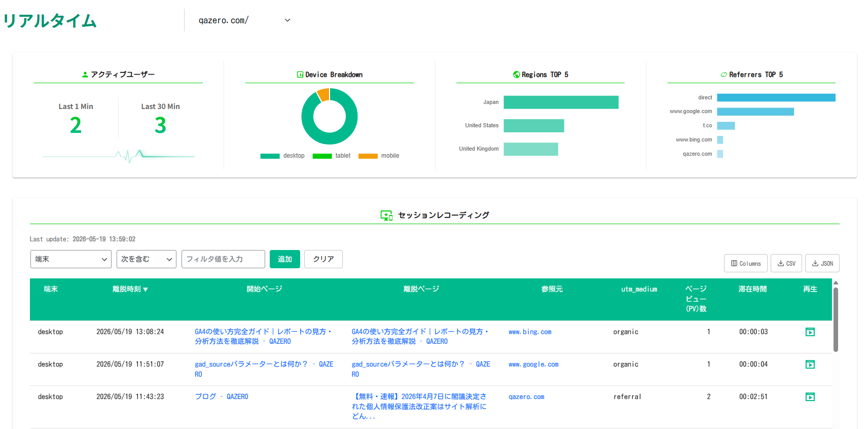Click the www.google.com referrer bar in chart
The image size is (868, 429).
755,112
